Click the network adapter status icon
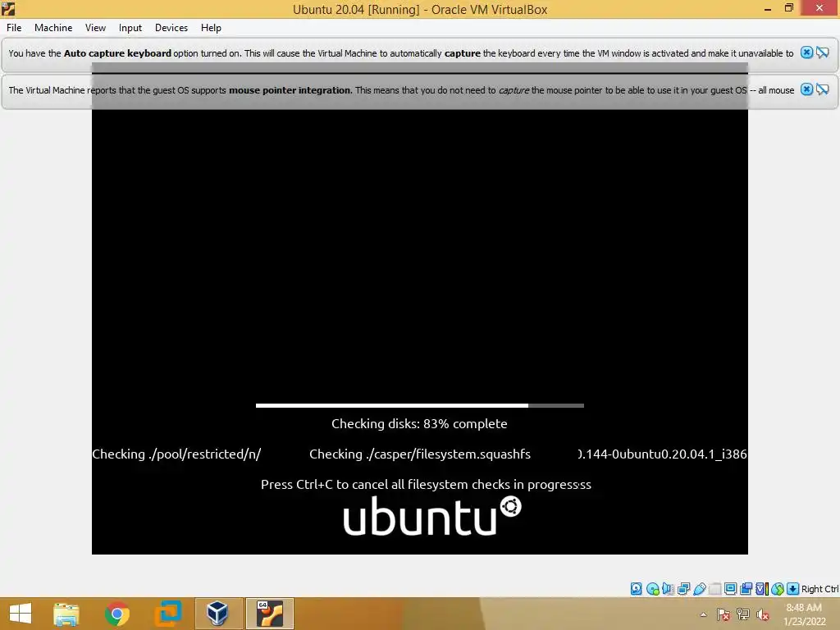840x630 pixels. [x=683, y=589]
